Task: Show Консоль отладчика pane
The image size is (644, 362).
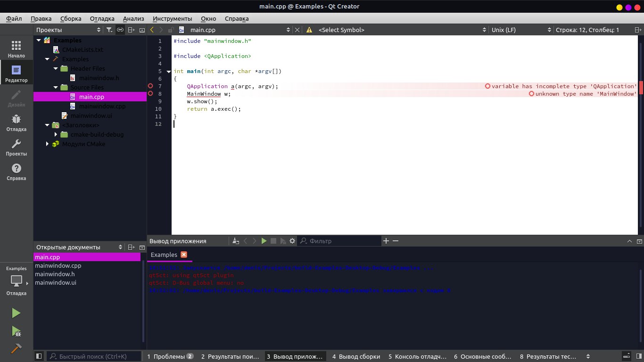Action: (417, 356)
